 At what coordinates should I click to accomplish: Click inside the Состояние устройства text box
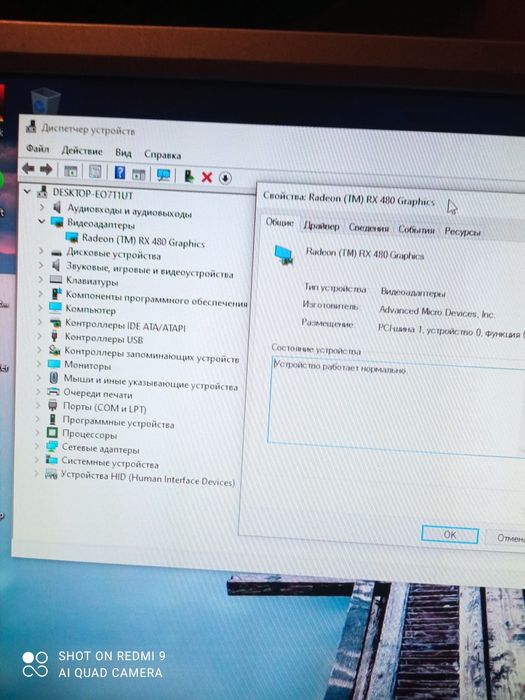coord(395,406)
